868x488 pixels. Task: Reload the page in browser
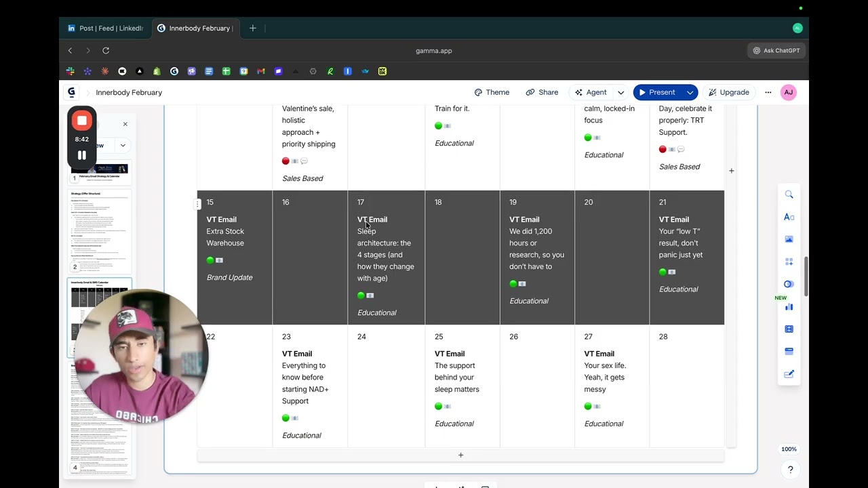coord(106,51)
